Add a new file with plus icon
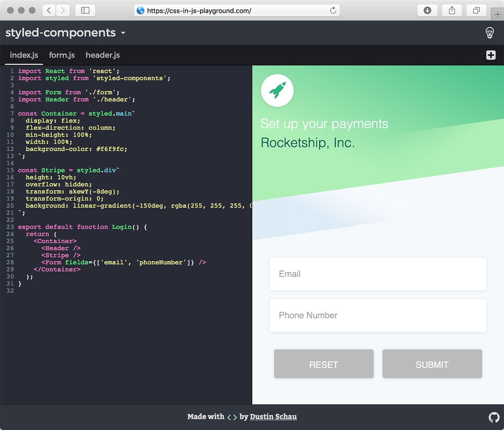 click(x=491, y=55)
